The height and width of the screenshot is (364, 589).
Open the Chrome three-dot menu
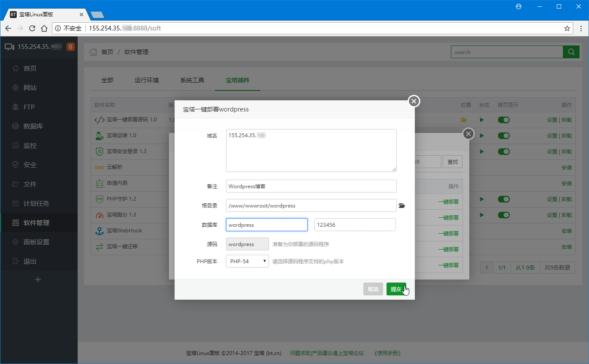coord(581,28)
